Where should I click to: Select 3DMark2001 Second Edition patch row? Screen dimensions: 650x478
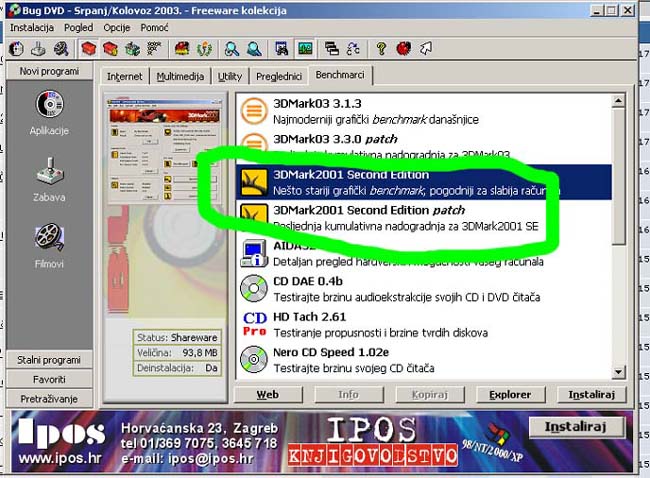click(424, 218)
